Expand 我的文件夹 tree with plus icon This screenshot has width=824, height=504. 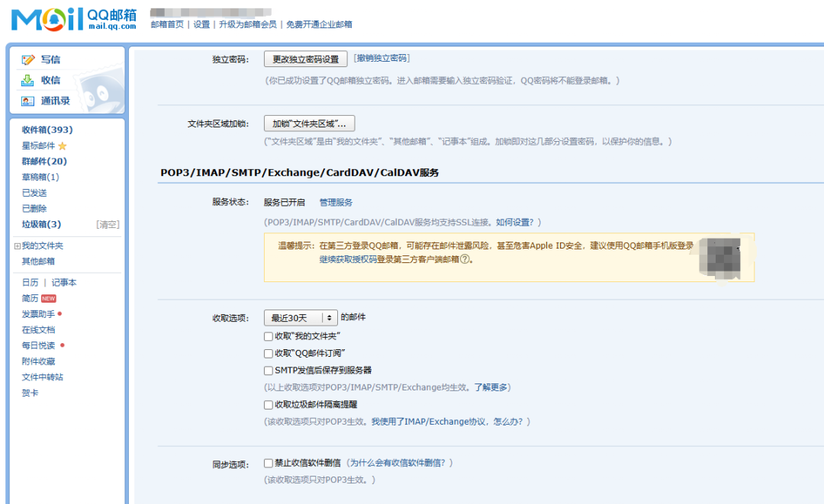click(x=18, y=246)
